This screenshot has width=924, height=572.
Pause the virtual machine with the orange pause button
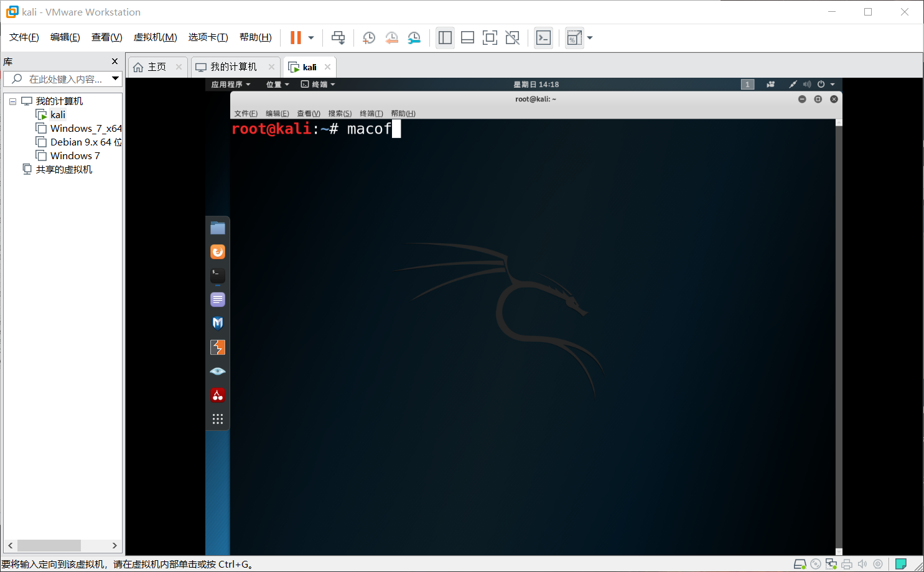pyautogui.click(x=296, y=37)
